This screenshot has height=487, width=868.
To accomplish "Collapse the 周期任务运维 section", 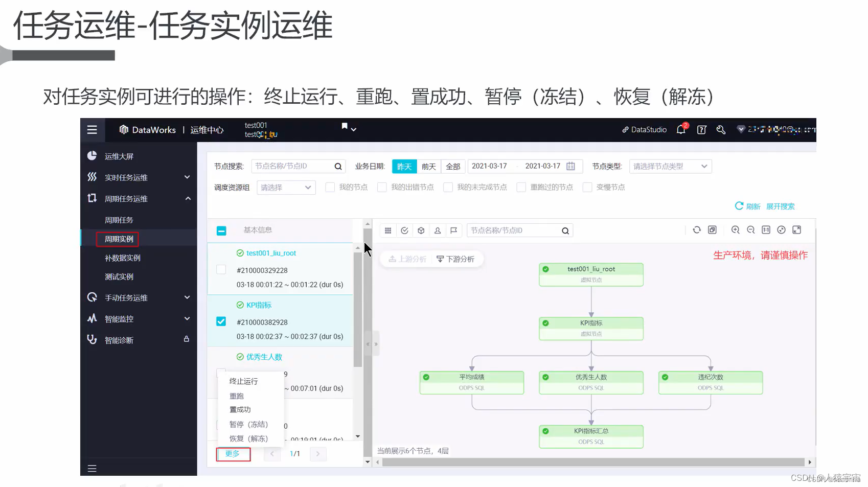I will tap(188, 198).
